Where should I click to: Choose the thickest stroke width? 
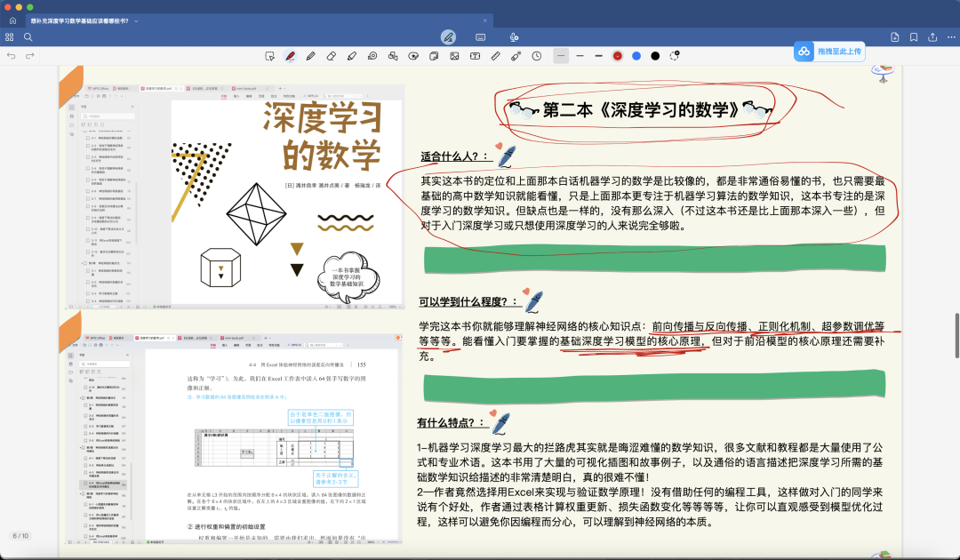pos(599,56)
